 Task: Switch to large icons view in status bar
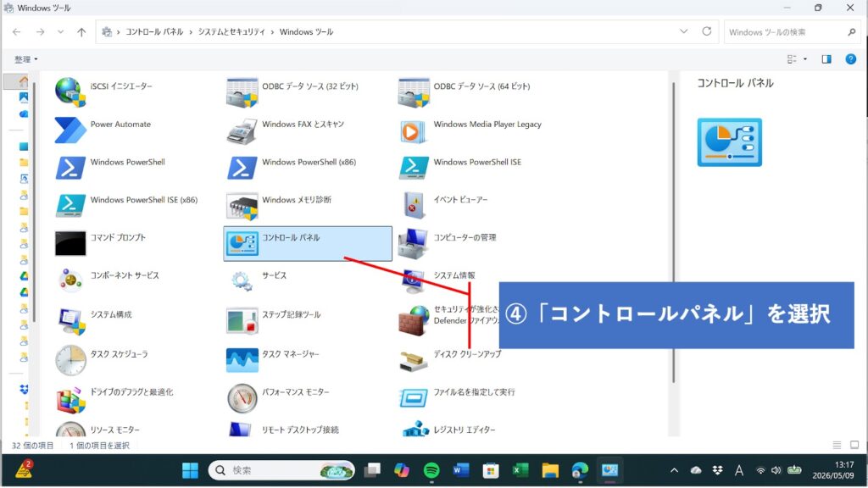pyautogui.click(x=854, y=446)
